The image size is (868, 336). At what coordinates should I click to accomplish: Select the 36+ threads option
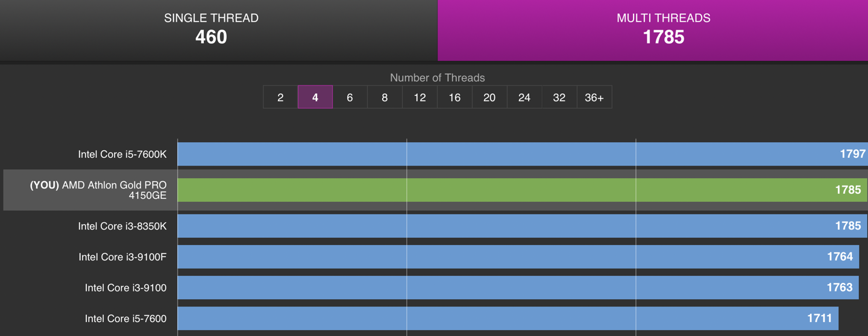click(594, 98)
